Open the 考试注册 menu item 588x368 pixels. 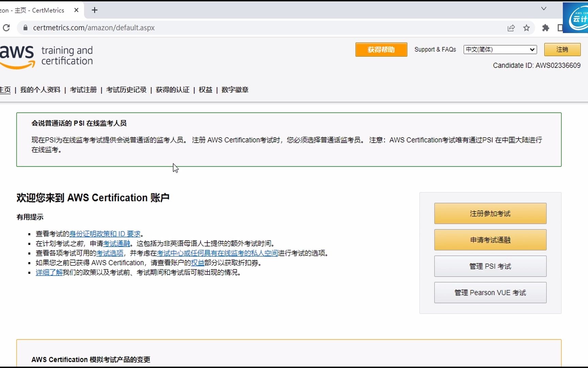tap(83, 90)
